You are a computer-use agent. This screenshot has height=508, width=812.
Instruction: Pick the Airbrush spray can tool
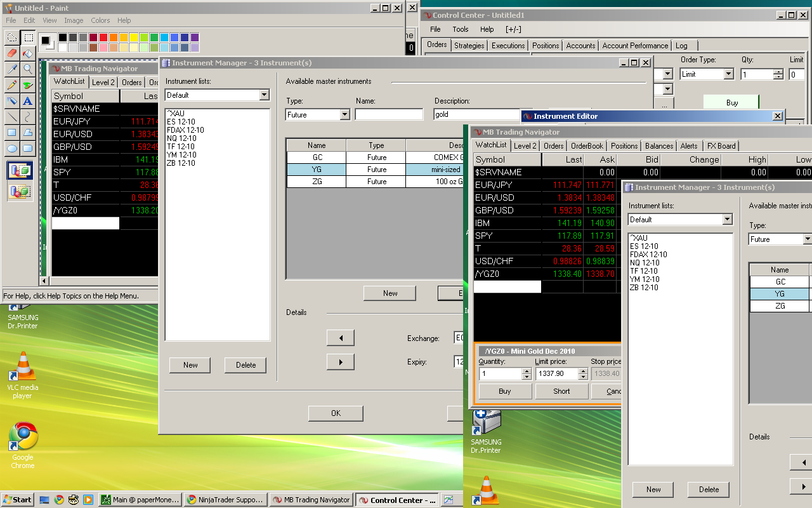tap(11, 101)
